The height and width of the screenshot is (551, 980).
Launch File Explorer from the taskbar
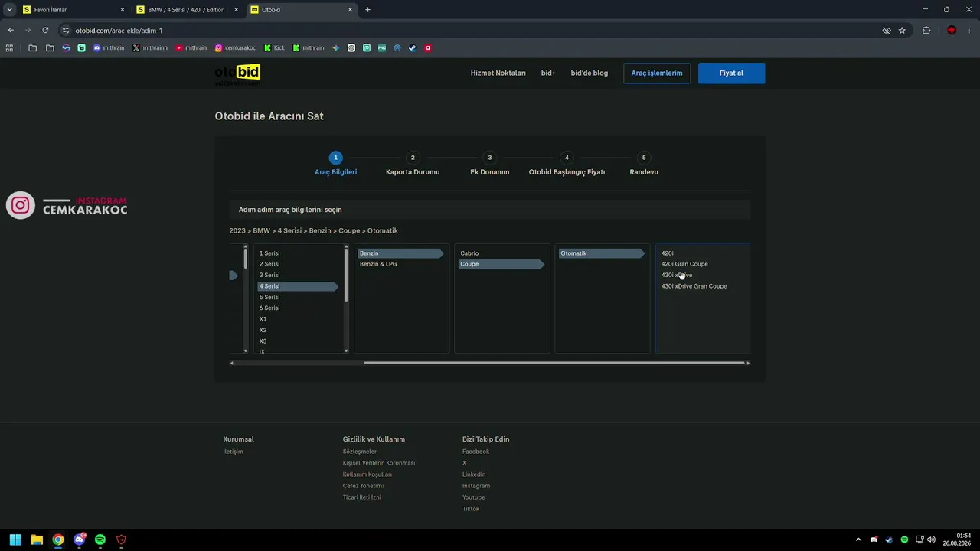click(37, 540)
